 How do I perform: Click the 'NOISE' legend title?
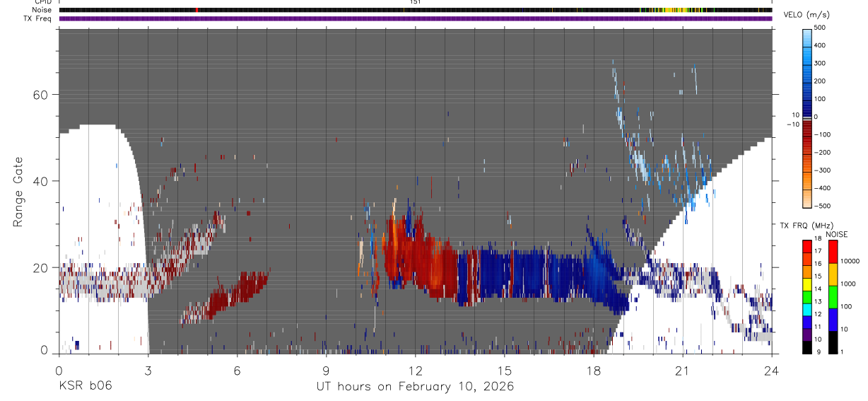point(836,234)
